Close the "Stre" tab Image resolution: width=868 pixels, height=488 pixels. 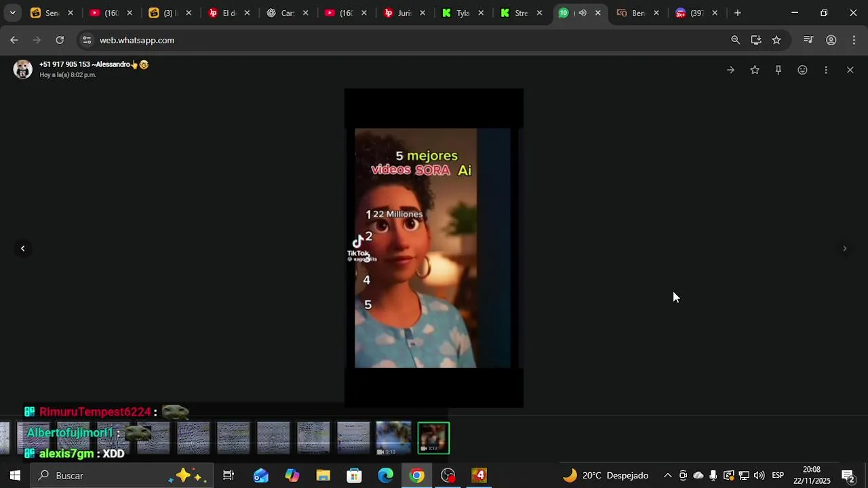[x=539, y=13]
